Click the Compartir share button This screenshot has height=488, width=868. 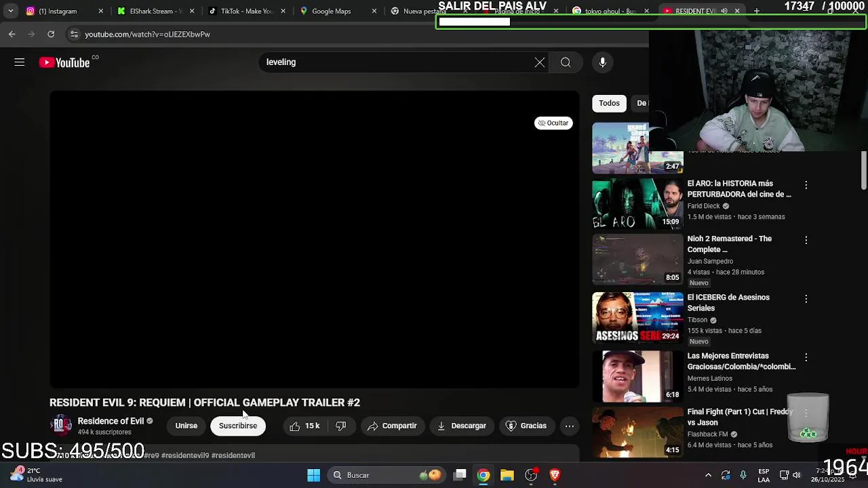click(x=392, y=426)
